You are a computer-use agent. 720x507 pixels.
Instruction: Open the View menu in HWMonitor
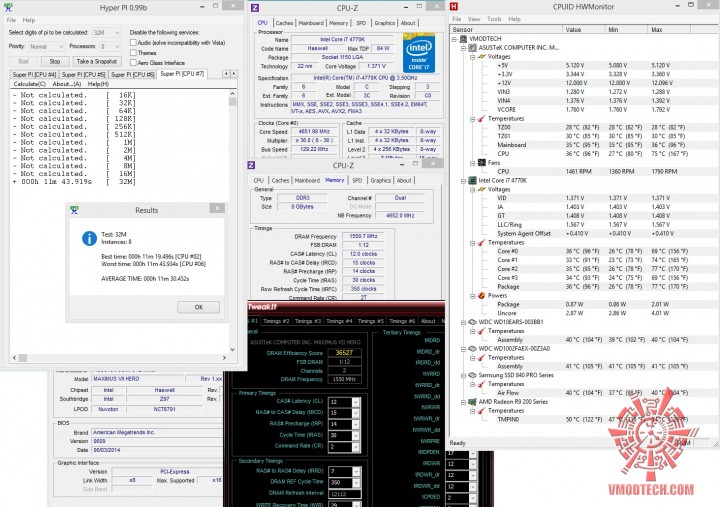point(474,19)
